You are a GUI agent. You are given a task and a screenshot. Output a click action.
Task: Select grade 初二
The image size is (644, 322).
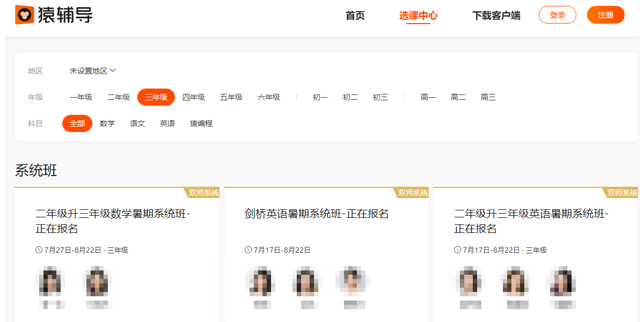[x=350, y=97]
